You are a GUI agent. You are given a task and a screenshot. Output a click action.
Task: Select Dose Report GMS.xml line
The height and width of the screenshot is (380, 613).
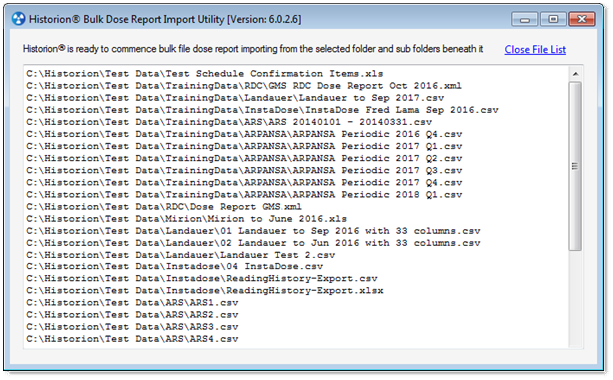pos(164,207)
